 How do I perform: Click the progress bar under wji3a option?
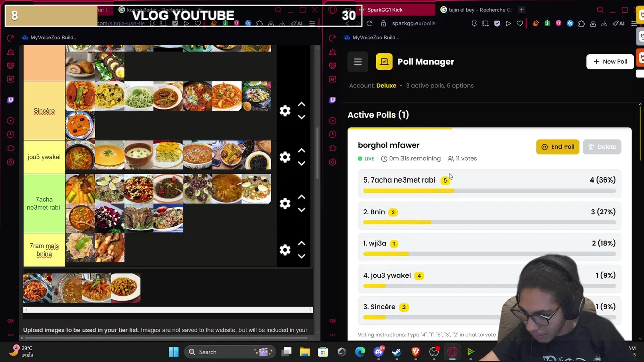(x=490, y=254)
